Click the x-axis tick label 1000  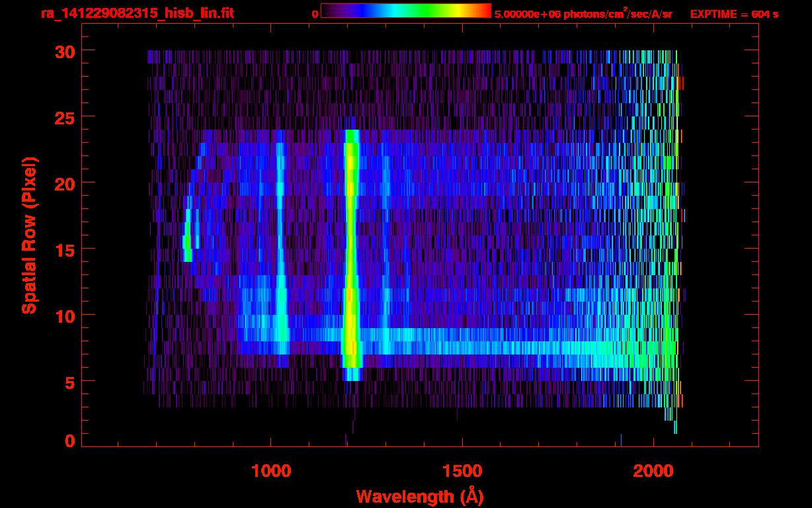(x=271, y=471)
